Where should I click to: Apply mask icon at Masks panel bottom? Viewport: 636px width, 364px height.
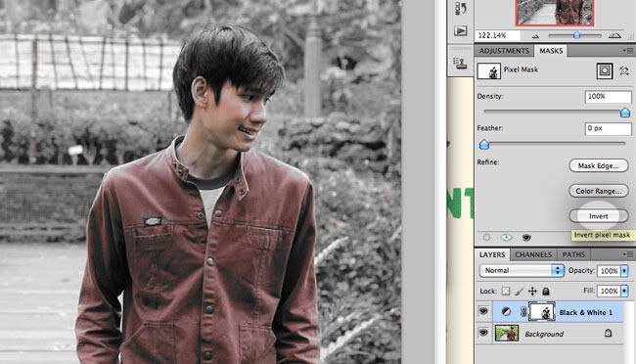tap(506, 238)
